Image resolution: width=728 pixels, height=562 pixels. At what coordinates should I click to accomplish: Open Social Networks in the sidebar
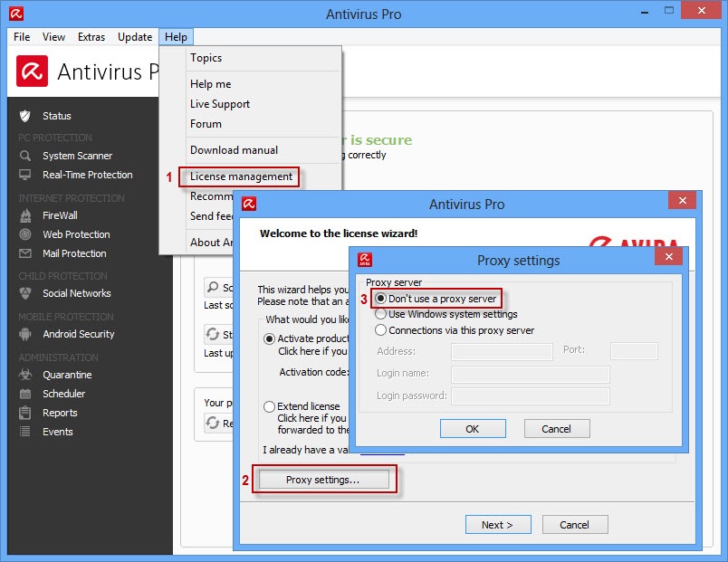pyautogui.click(x=77, y=293)
